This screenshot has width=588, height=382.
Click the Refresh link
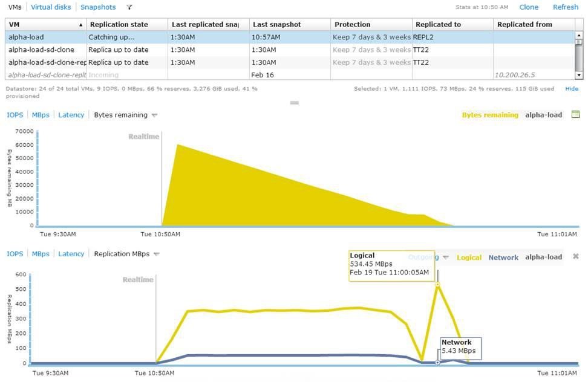coord(566,7)
